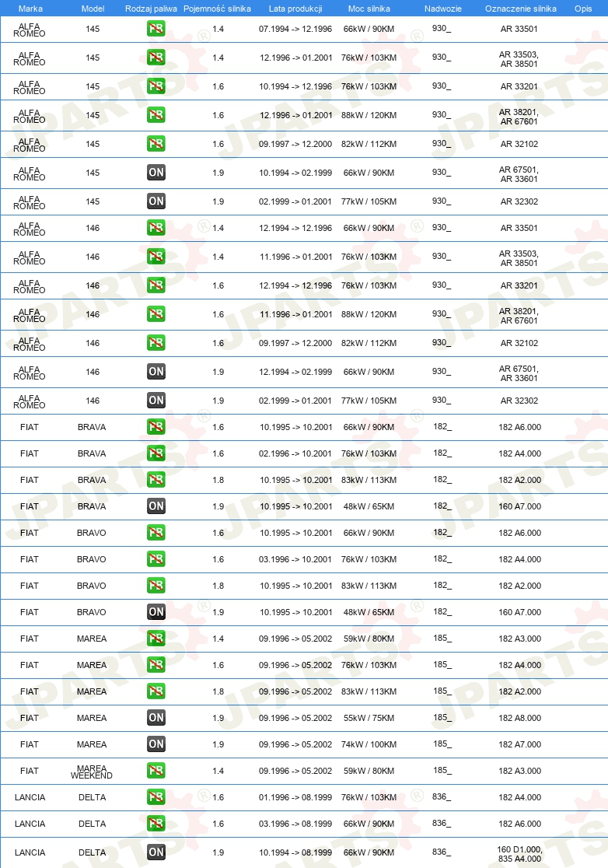Viewport: 608px width, 868px height.
Task: Click diesel ON icon in Fiat Brava 1.9 row
Action: tap(156, 506)
